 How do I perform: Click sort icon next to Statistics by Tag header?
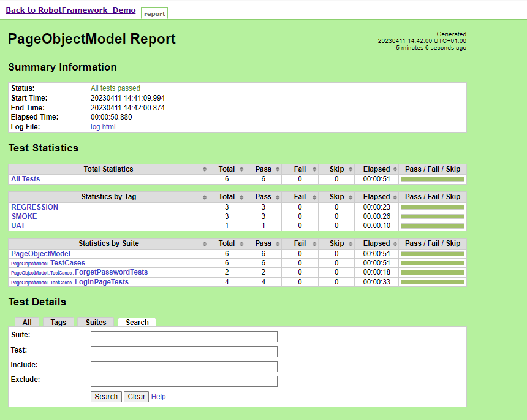[205, 197]
